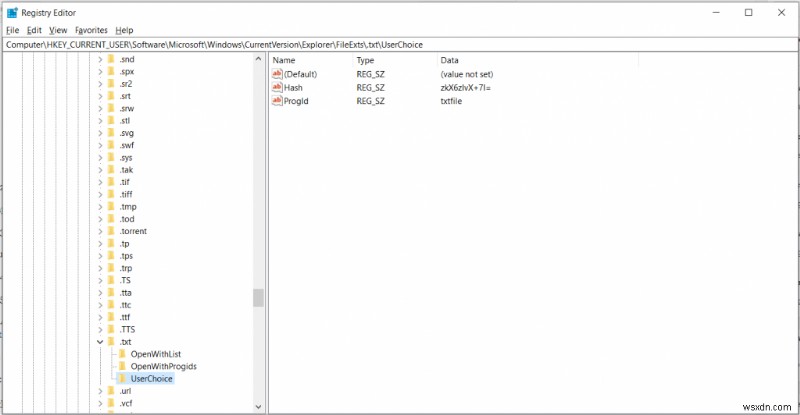The height and width of the screenshot is (415, 800).
Task: Select the .TTS folder icon
Action: [111, 329]
